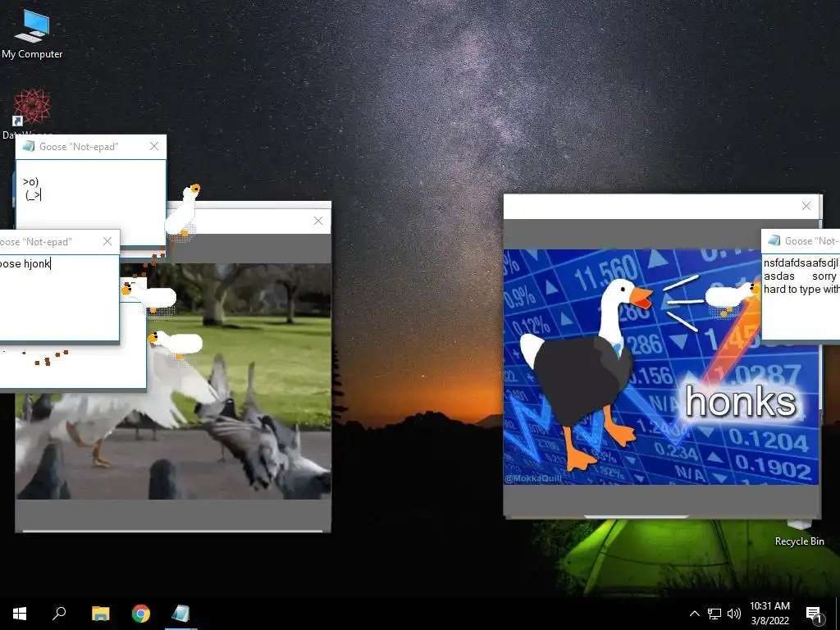The height and width of the screenshot is (630, 840).
Task: Click the Goose "Not-epad" title of the top window
Action: click(x=79, y=147)
